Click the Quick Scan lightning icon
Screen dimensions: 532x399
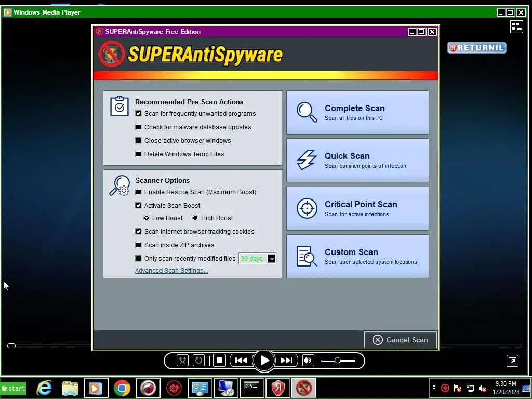[307, 160]
